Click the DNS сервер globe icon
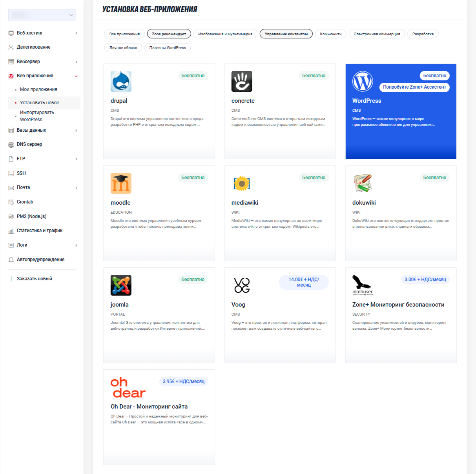476x474 pixels. pos(11,144)
